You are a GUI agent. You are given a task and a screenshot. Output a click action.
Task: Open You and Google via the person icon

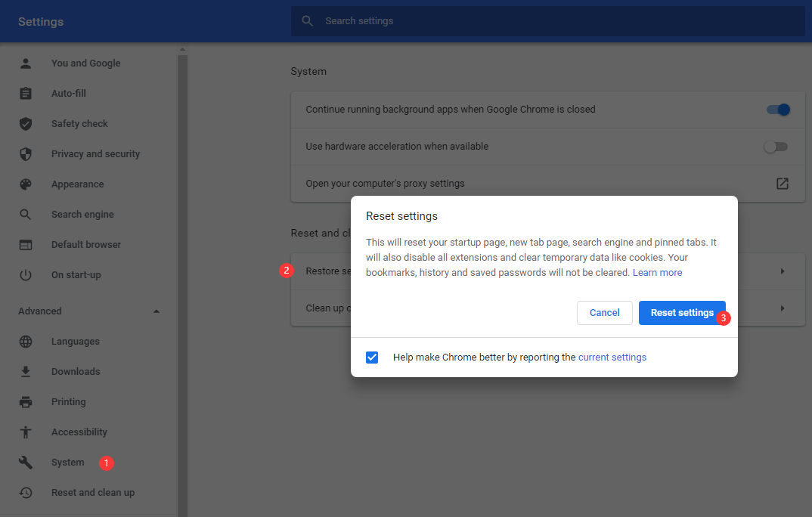[x=26, y=63]
